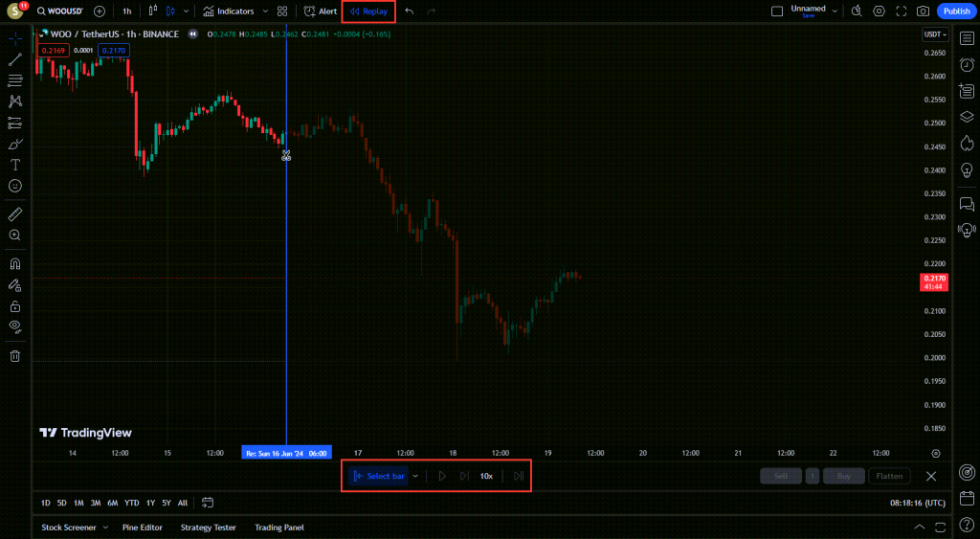The width and height of the screenshot is (980, 539).
Task: Open the object tree layers icon
Action: (967, 117)
